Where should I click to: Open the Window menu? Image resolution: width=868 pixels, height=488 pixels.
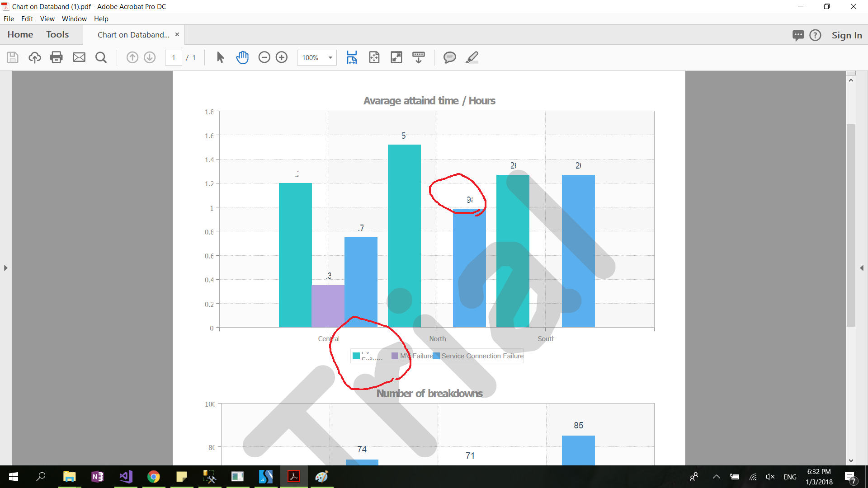74,19
